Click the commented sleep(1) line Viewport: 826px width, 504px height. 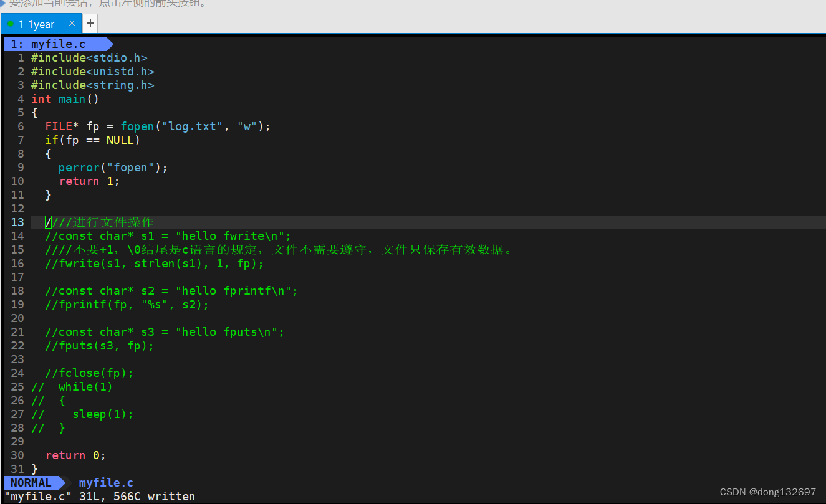82,414
